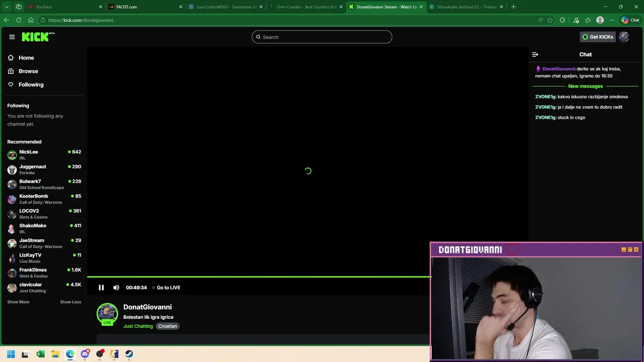Expand recommended list with Show More
The width and height of the screenshot is (644, 362).
click(x=18, y=302)
